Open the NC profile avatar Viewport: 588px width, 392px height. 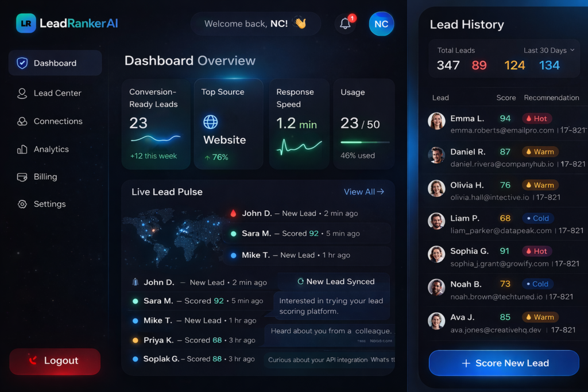click(x=381, y=24)
